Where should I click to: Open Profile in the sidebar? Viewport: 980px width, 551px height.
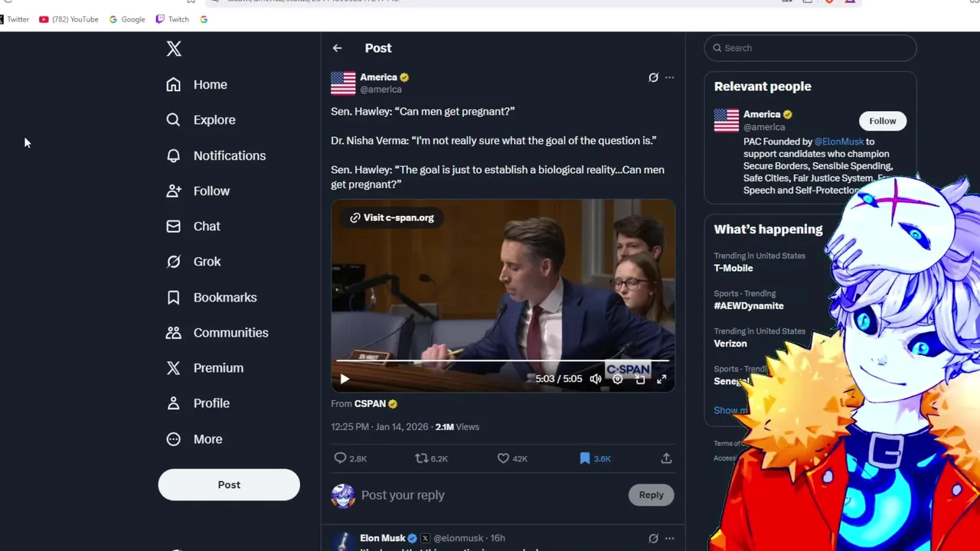pos(198,403)
